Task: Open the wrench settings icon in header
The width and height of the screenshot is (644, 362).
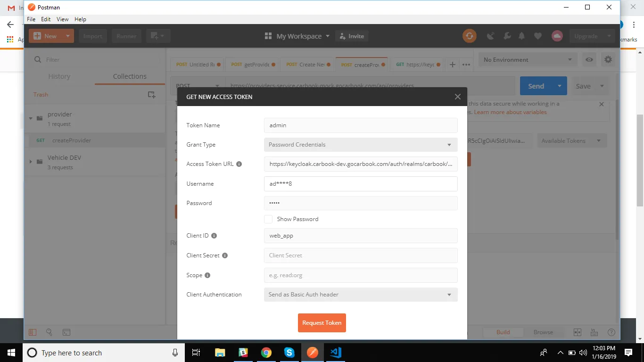Action: (x=507, y=36)
